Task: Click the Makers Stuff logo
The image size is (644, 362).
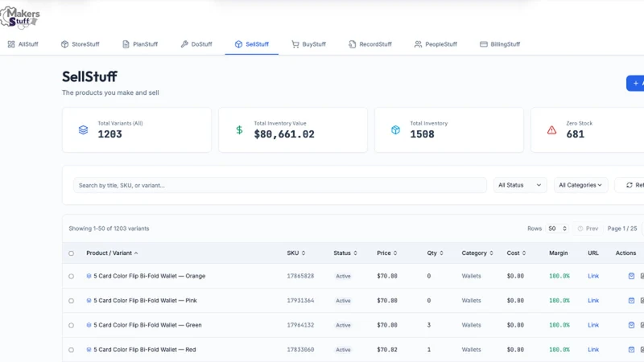Action: point(20,18)
